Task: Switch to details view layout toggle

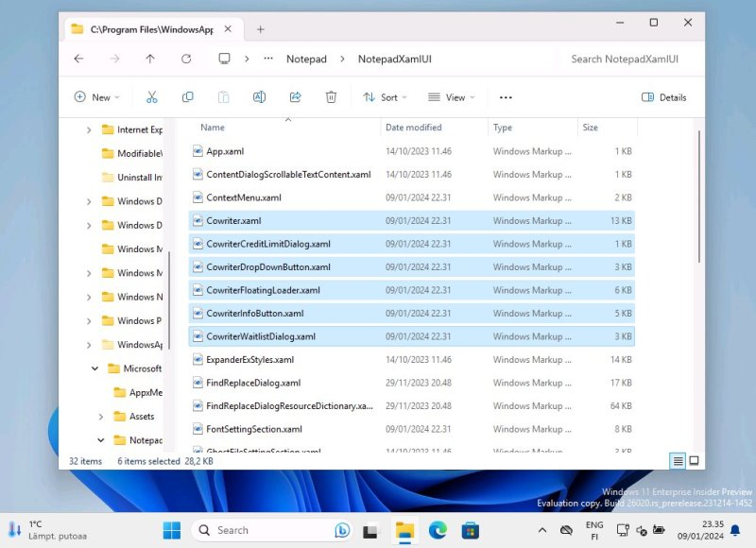Action: click(678, 461)
